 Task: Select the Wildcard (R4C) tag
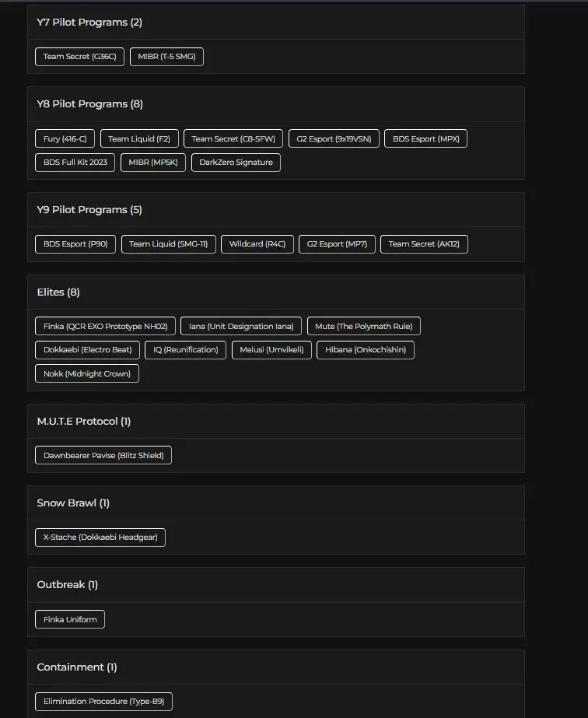pyautogui.click(x=257, y=244)
